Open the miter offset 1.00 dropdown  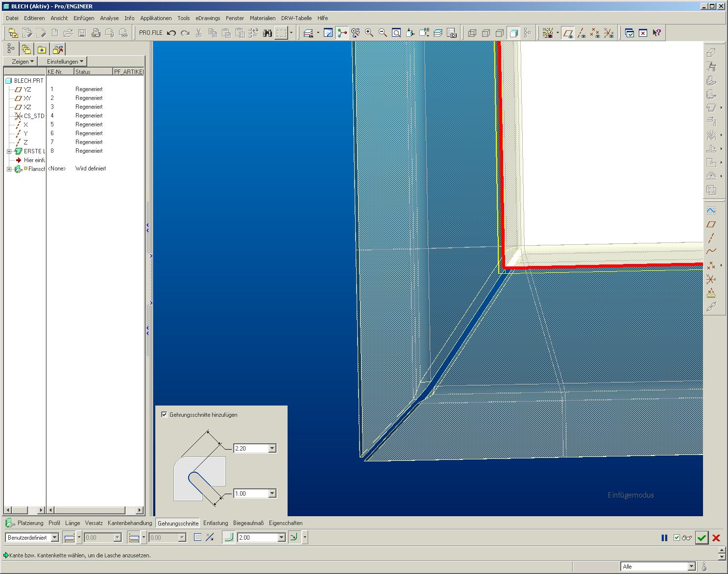pyautogui.click(x=272, y=493)
